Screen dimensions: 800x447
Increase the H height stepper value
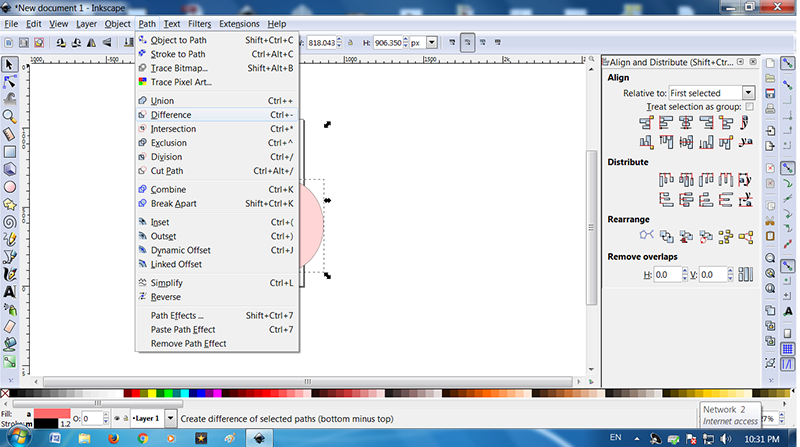(406, 40)
